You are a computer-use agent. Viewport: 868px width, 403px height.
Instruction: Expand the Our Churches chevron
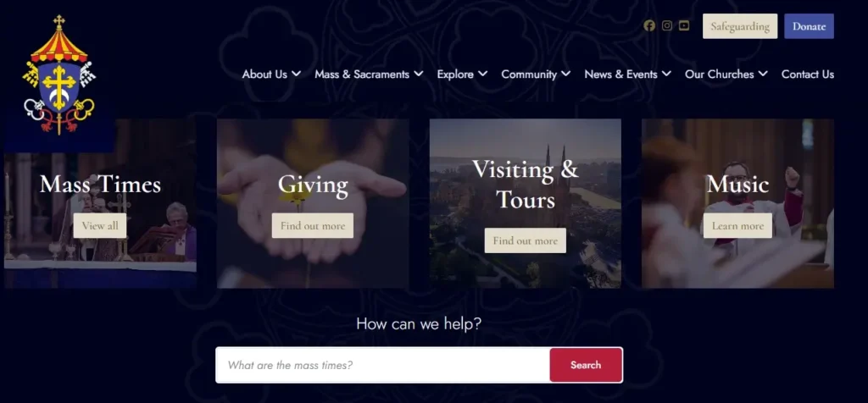tap(763, 74)
